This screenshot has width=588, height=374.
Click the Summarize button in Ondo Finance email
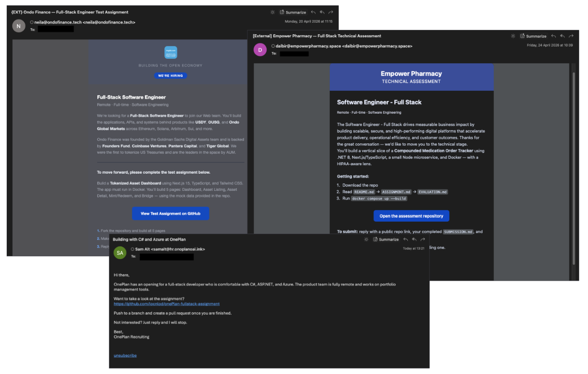click(x=293, y=12)
